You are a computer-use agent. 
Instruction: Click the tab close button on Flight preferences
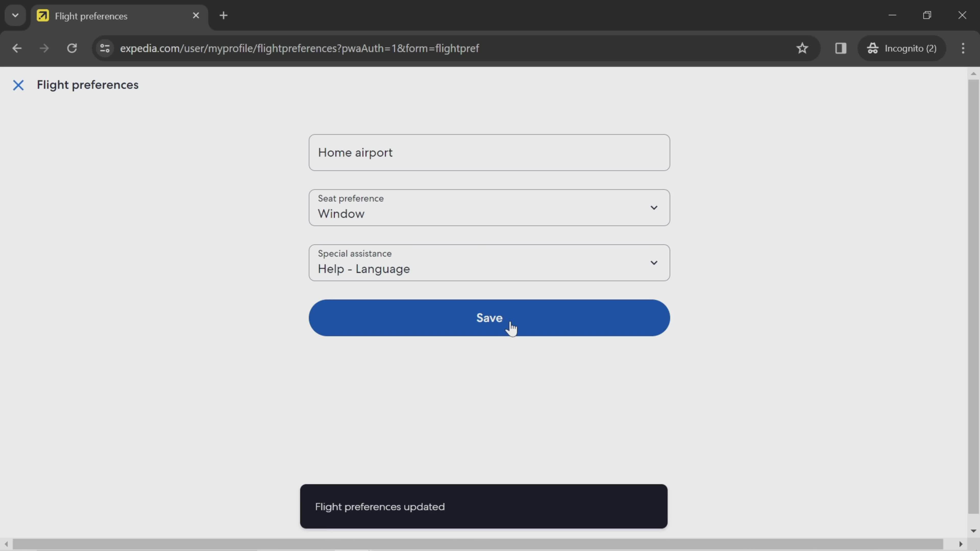pyautogui.click(x=196, y=16)
